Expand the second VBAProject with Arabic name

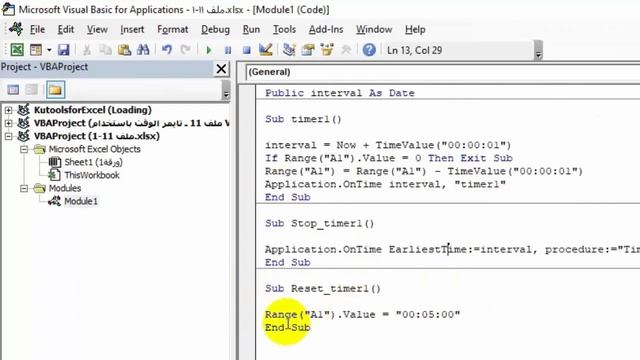8,123
